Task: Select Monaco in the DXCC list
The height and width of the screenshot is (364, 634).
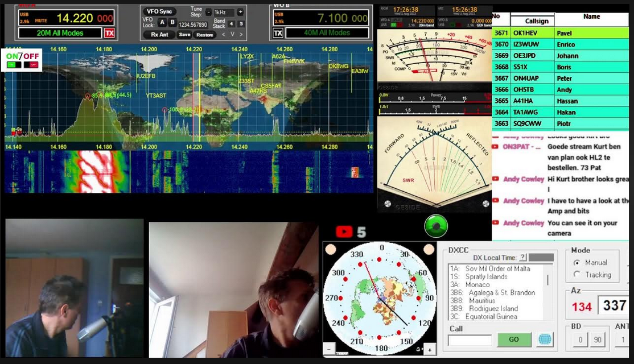Action: point(477,284)
